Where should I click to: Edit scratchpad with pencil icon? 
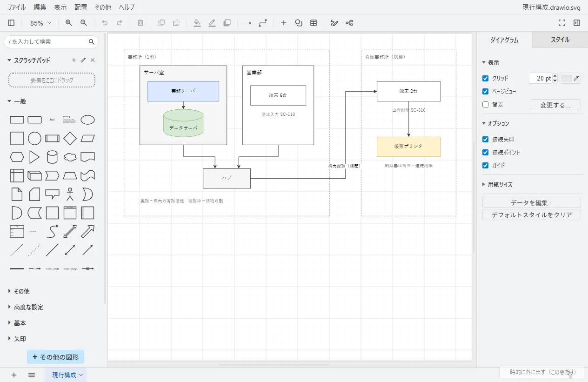[x=83, y=60]
